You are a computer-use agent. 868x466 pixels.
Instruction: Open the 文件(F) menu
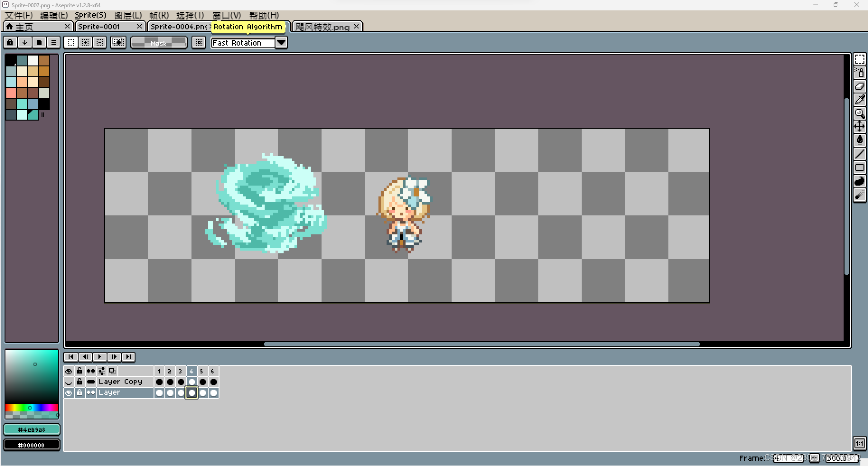19,15
